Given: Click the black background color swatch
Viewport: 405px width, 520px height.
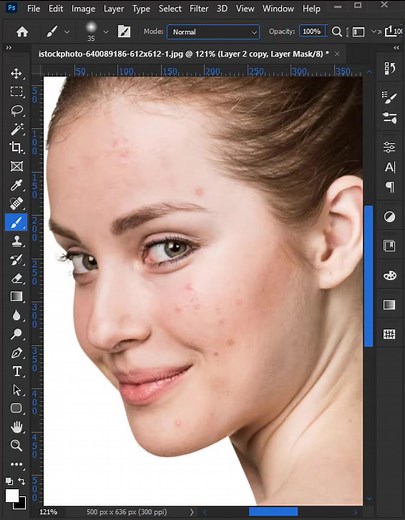Looking at the screenshot, I should pos(22,505).
